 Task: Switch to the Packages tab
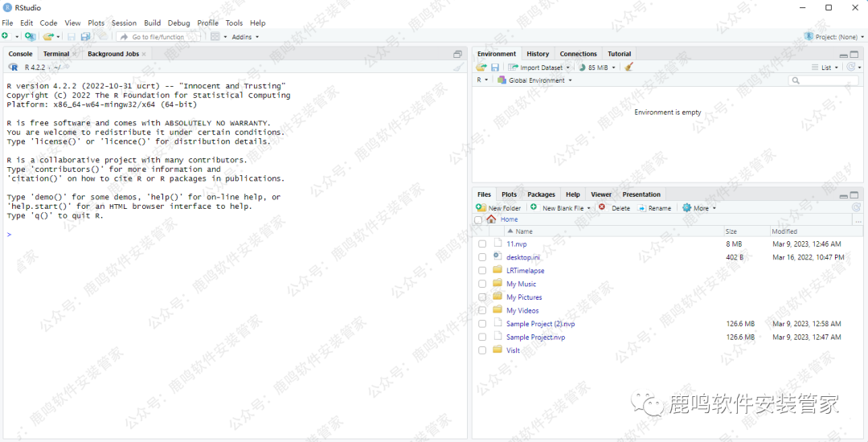coord(541,194)
